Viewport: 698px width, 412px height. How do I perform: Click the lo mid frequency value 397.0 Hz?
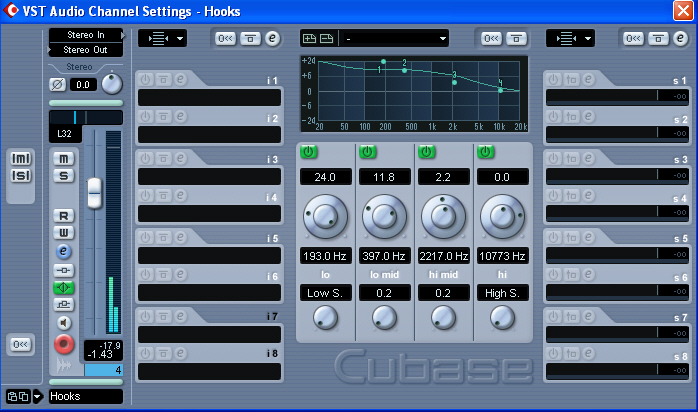click(x=384, y=256)
